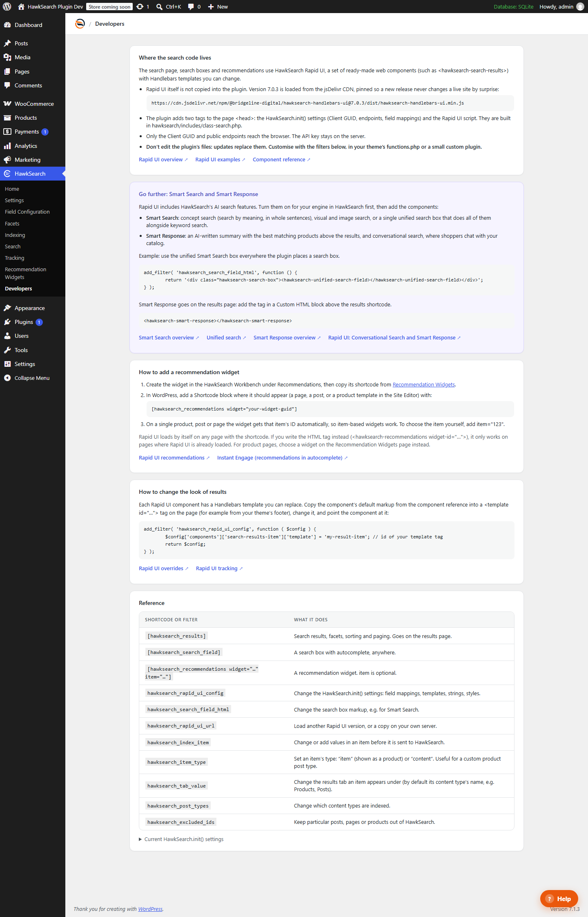Open the Instant Engage link
Screen dimensions: 588x917
282,457
